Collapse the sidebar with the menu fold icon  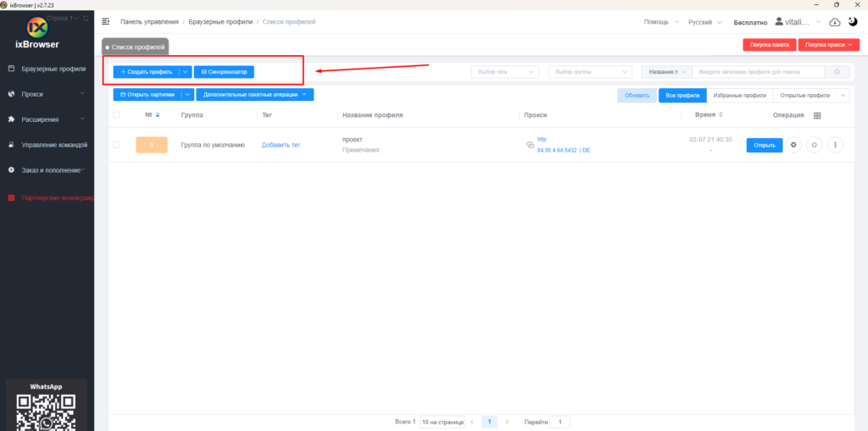click(x=106, y=21)
